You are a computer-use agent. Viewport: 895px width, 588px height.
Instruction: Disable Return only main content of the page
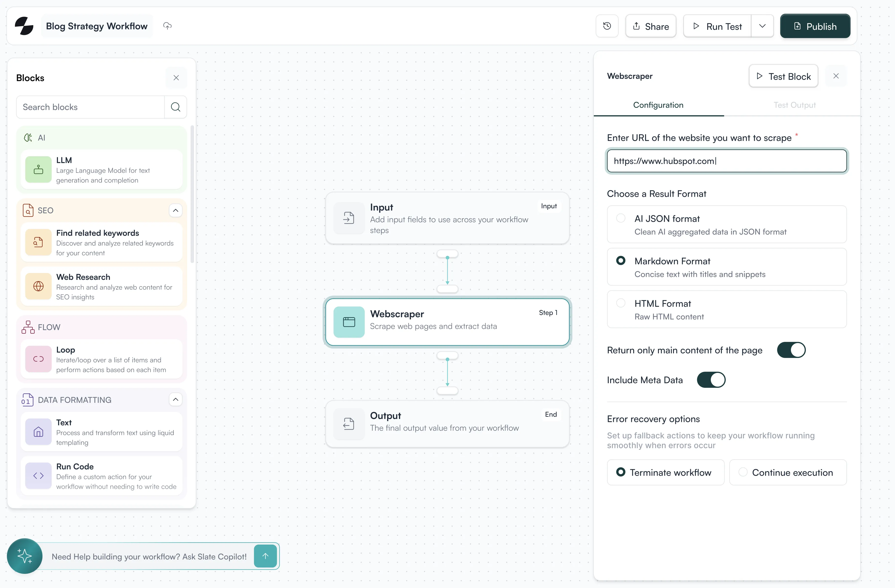(x=791, y=350)
